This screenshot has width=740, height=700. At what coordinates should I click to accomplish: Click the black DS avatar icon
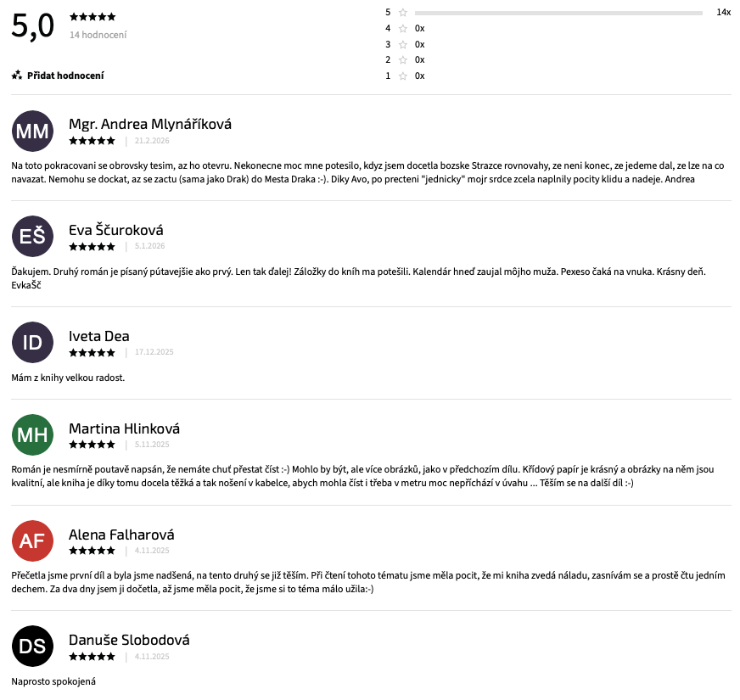pyautogui.click(x=32, y=647)
